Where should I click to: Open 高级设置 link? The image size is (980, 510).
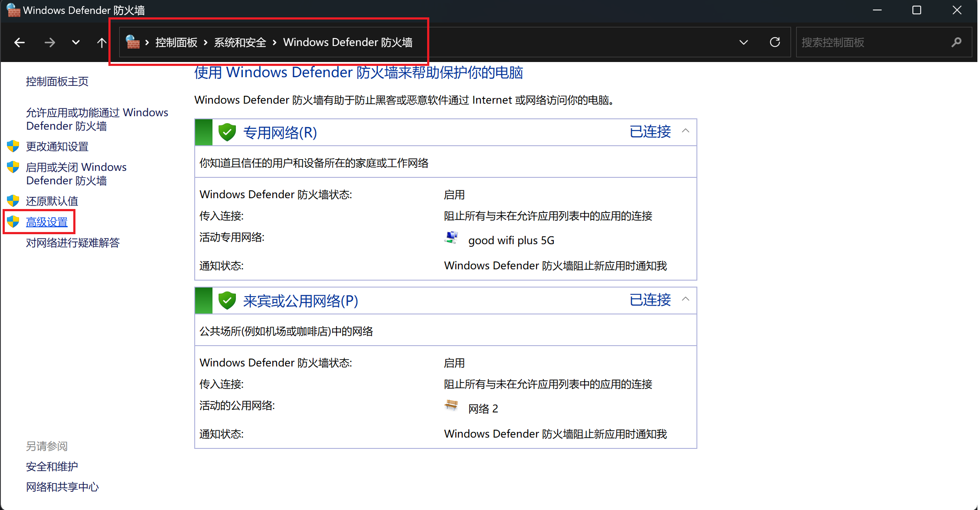[47, 222]
